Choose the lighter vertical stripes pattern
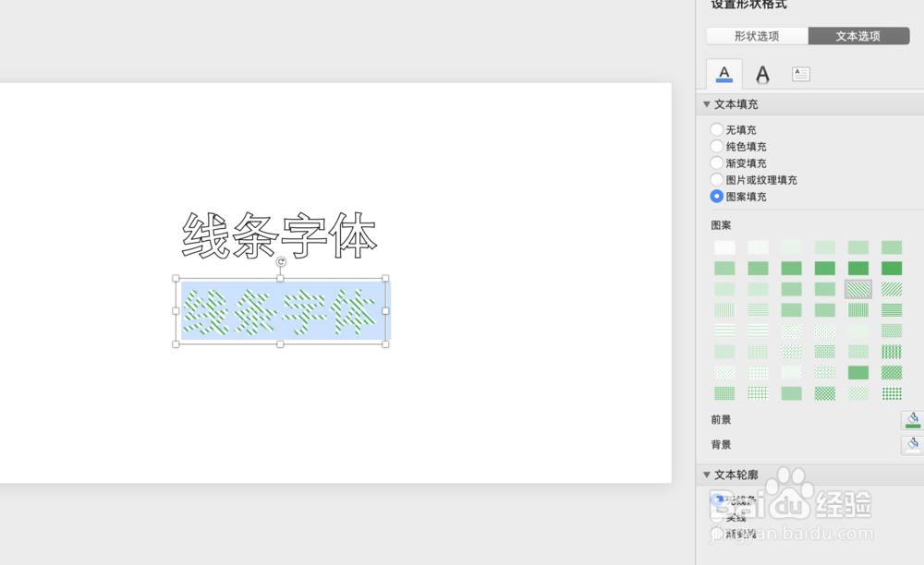The image size is (924, 565). [x=724, y=309]
